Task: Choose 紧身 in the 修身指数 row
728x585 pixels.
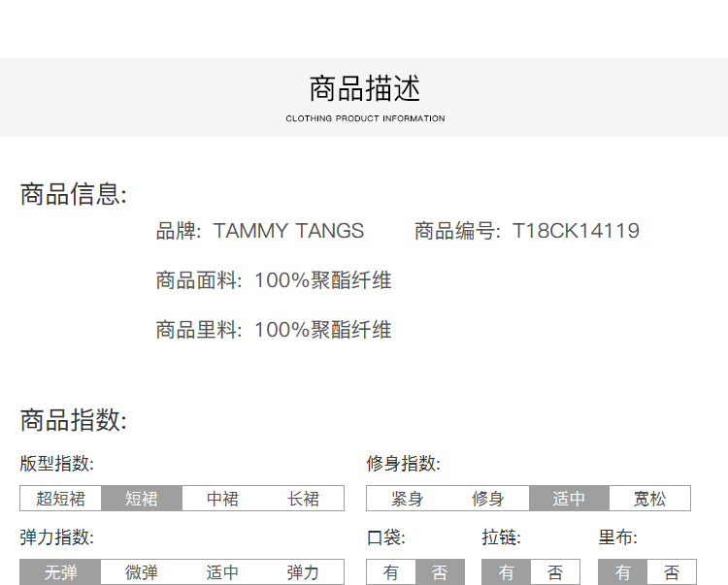Action: pos(407,499)
